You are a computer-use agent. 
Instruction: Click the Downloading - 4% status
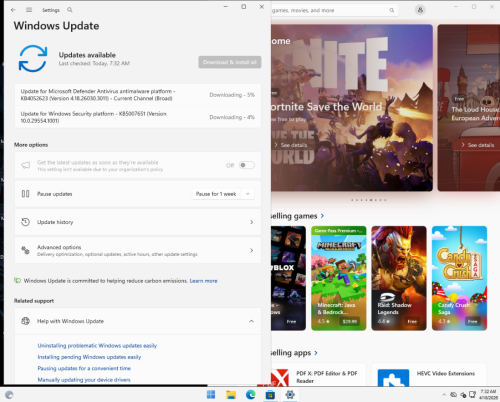click(x=232, y=117)
